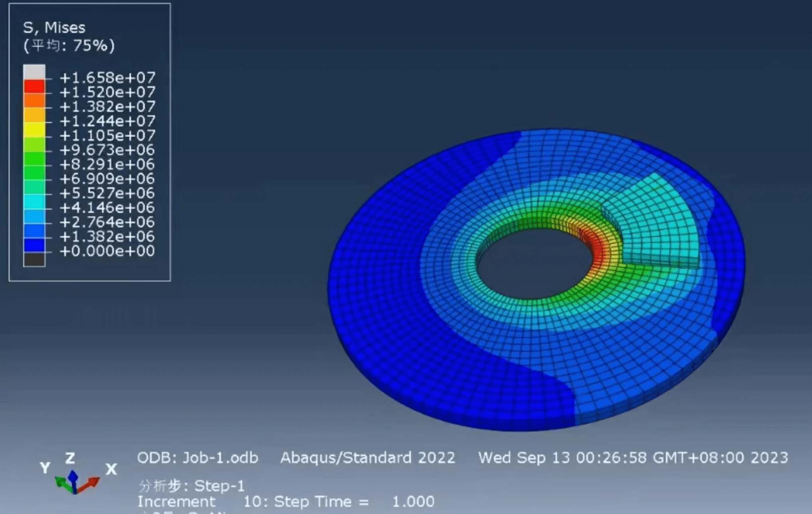Click the dark grey bottom legend swatch
The height and width of the screenshot is (514, 812).
[34, 259]
